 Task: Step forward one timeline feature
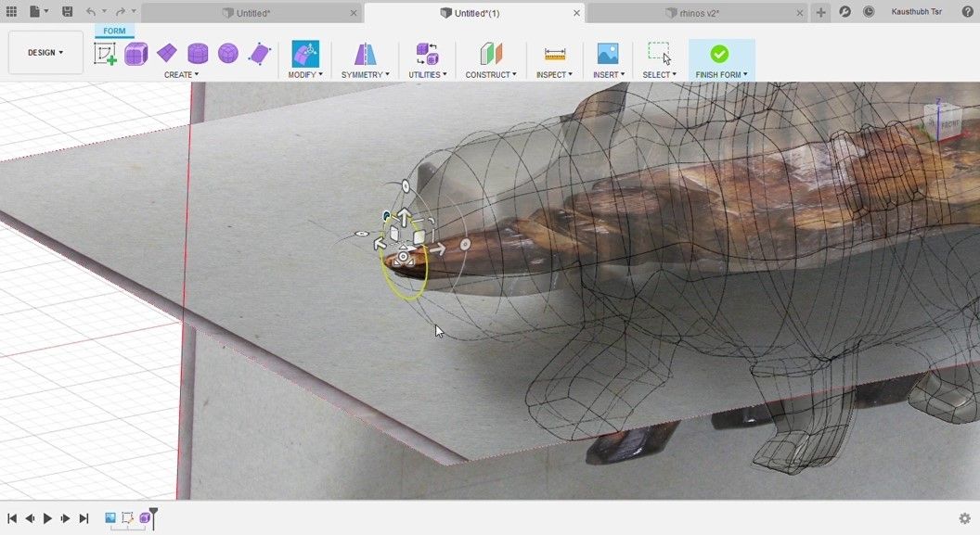65,518
